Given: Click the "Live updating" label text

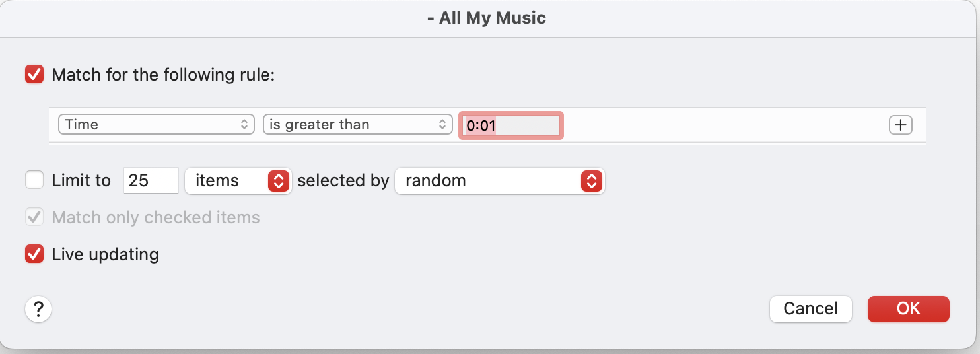Looking at the screenshot, I should (105, 254).
